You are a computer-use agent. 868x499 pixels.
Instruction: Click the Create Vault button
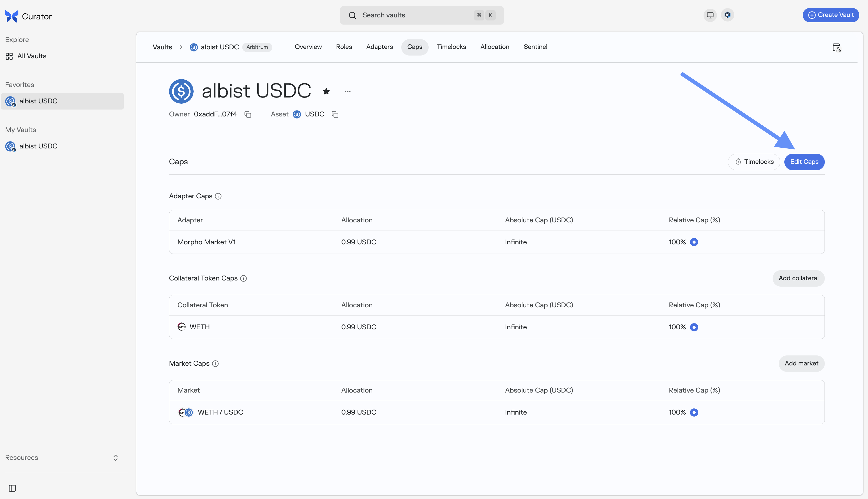[831, 15]
